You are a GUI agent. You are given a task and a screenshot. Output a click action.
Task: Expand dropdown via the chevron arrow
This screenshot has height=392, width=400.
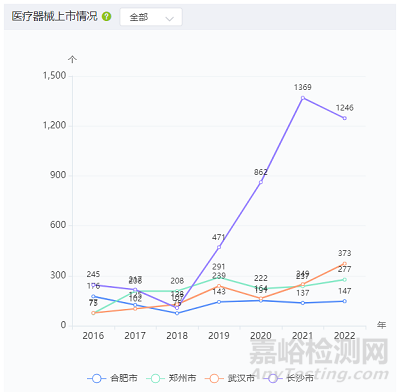pyautogui.click(x=170, y=19)
